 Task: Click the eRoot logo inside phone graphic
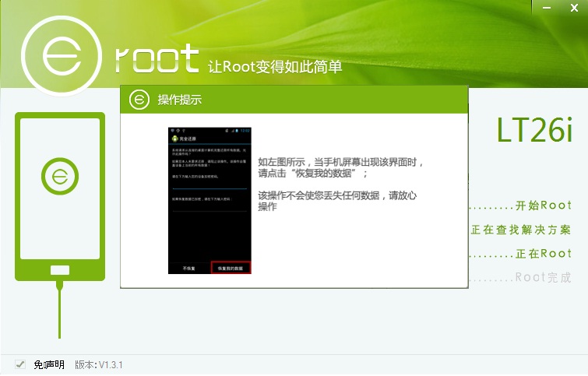tap(60, 176)
